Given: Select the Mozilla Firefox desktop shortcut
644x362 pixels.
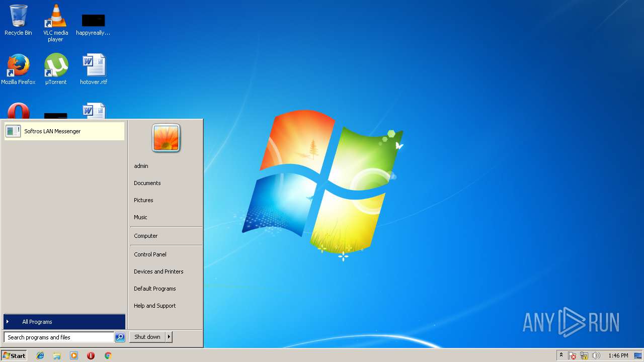Looking at the screenshot, I should (18, 69).
